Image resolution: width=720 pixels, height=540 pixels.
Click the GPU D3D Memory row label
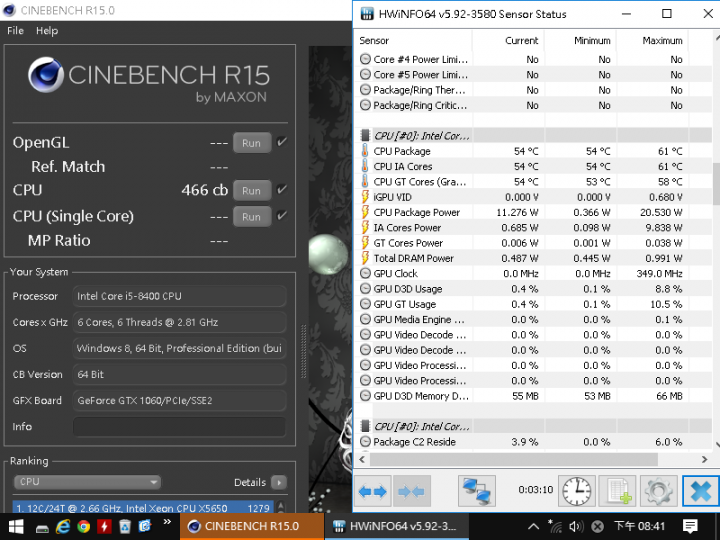[421, 396]
